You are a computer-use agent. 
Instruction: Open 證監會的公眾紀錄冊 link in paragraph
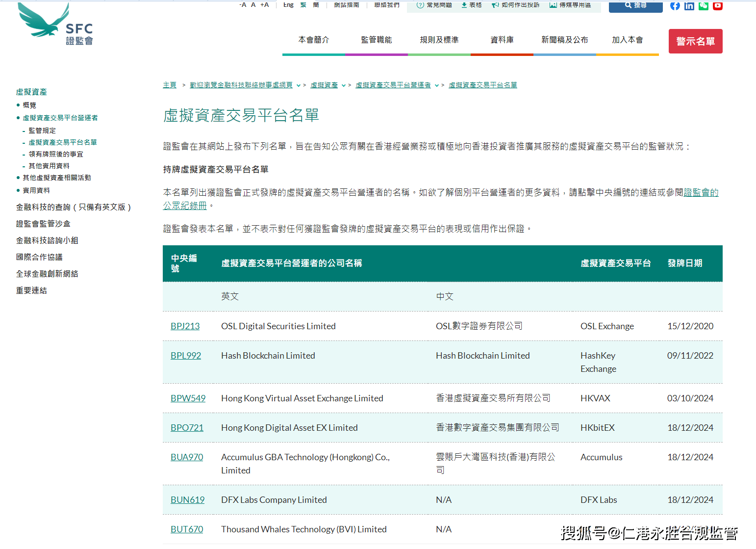pos(701,192)
